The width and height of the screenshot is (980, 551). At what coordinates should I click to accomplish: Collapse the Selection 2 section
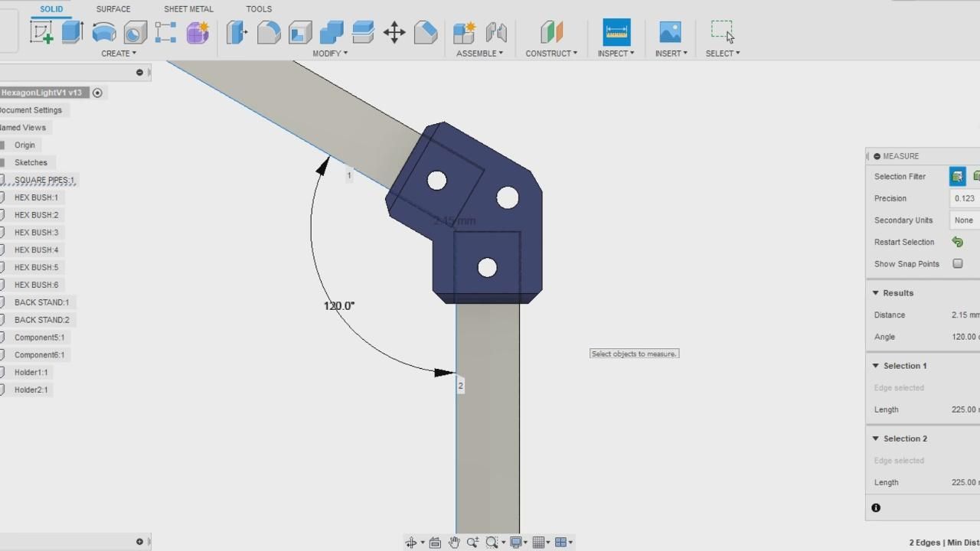(876, 439)
